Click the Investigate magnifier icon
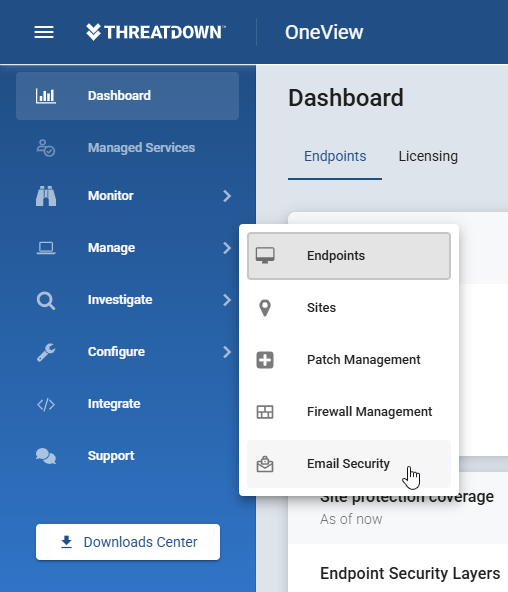 pyautogui.click(x=46, y=301)
